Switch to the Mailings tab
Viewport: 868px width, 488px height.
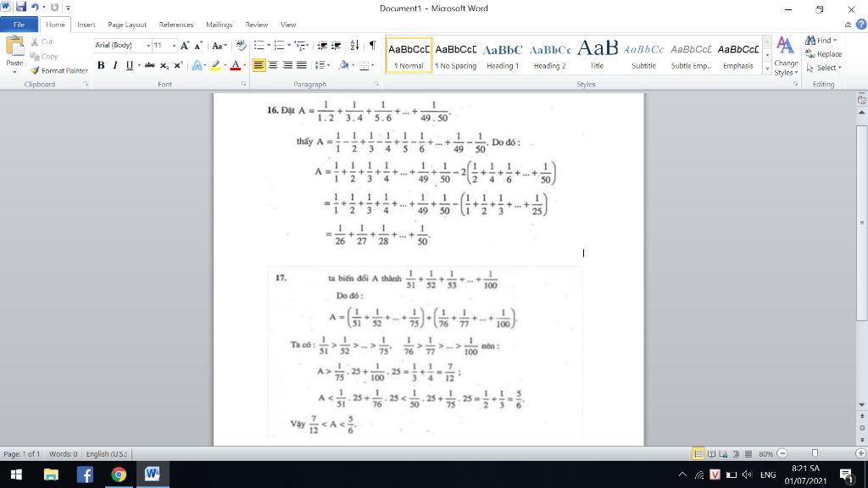(x=220, y=25)
